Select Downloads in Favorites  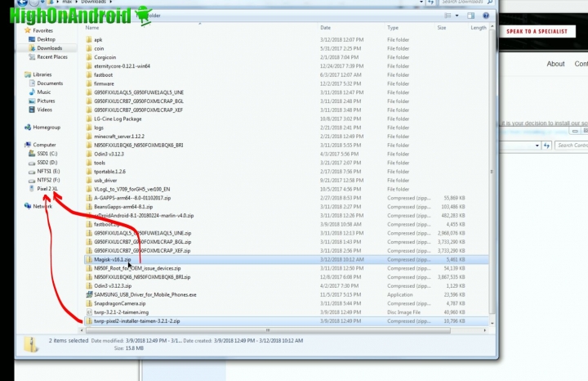click(x=50, y=48)
